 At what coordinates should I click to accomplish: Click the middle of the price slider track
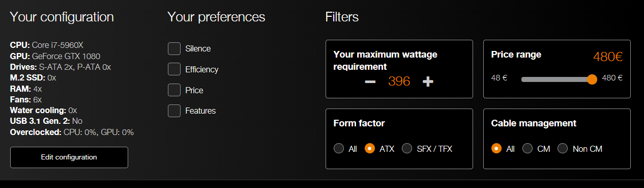[x=557, y=79]
